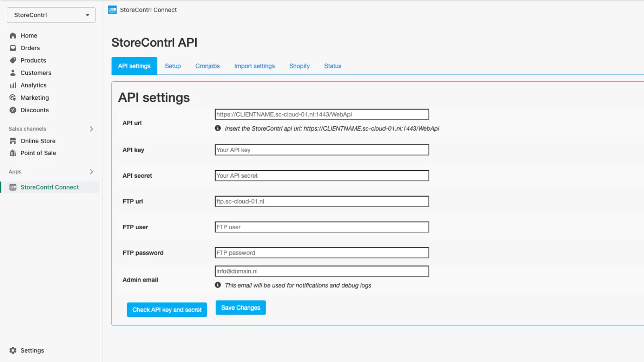644x362 pixels.
Task: Select the API settings tab
Action: (x=134, y=66)
